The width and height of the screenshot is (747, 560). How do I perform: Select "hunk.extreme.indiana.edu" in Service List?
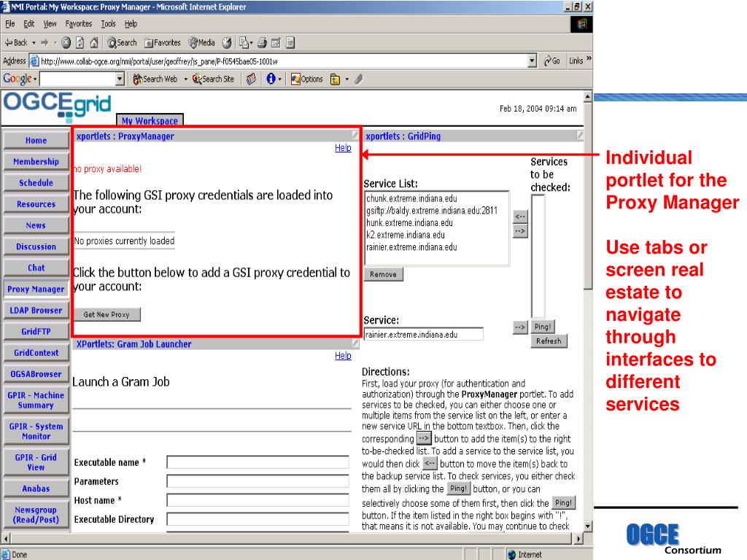coord(409,223)
